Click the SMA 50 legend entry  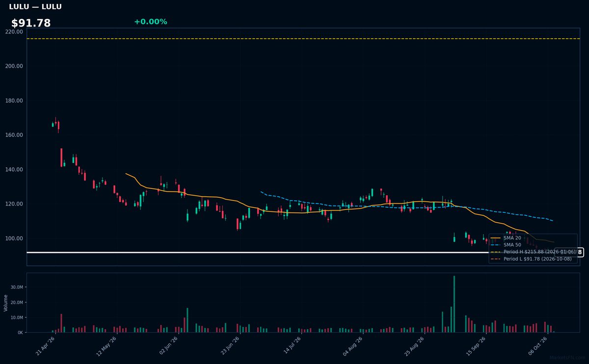[x=506, y=245]
